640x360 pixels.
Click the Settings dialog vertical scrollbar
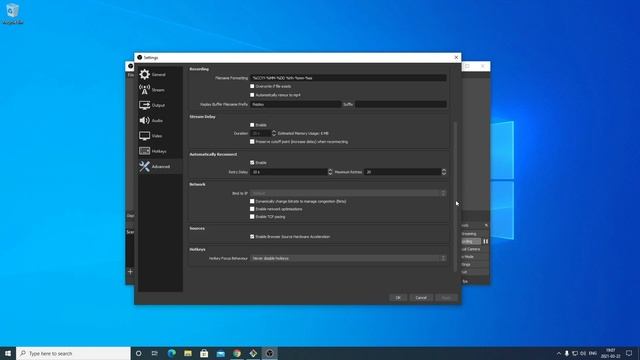(x=455, y=196)
